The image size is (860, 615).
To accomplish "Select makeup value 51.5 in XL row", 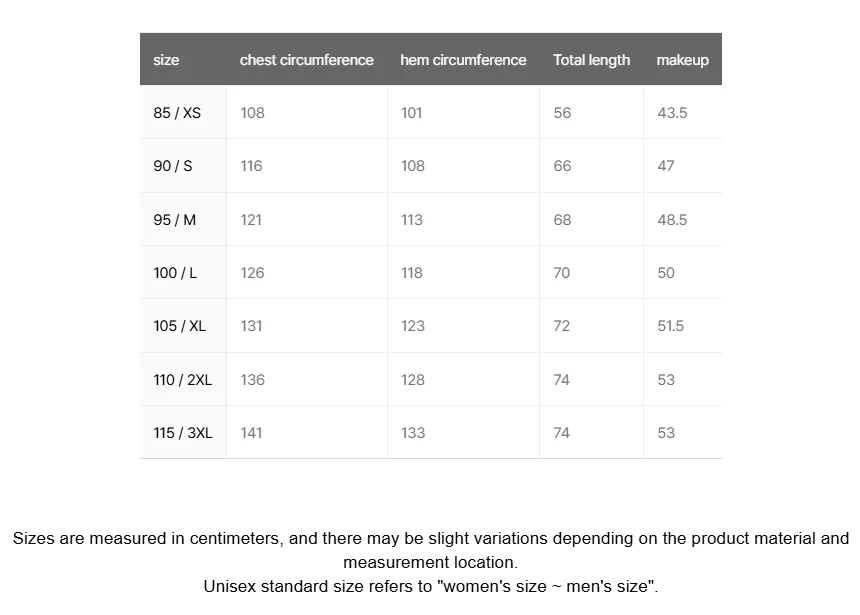I will [x=671, y=326].
